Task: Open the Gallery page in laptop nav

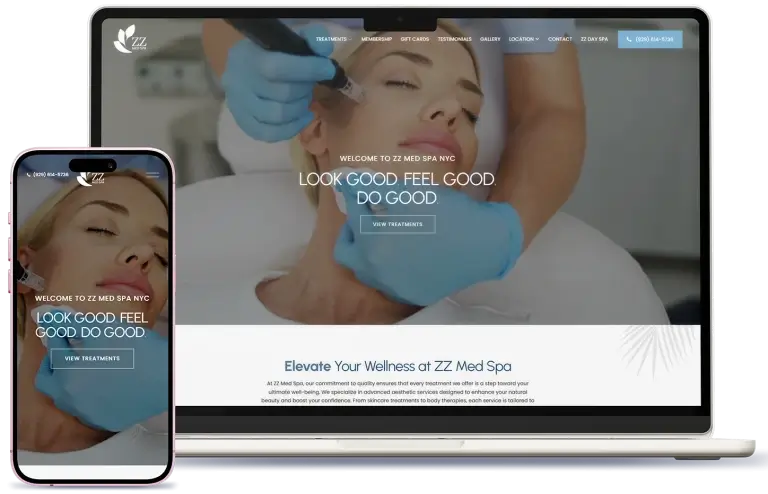Action: coord(490,39)
